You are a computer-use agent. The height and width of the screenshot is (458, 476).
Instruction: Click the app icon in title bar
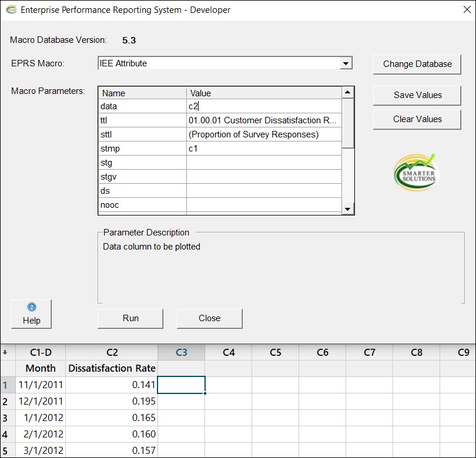pyautogui.click(x=11, y=10)
